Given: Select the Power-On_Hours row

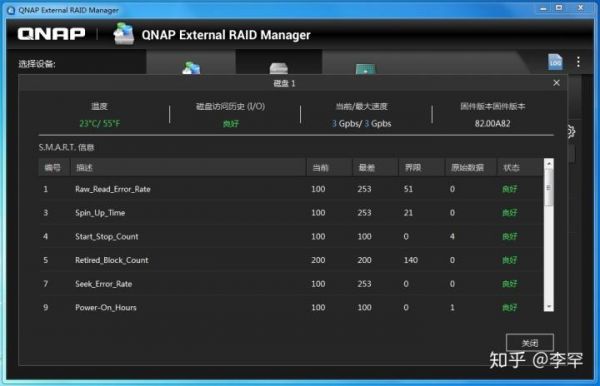Looking at the screenshot, I should pos(291,307).
